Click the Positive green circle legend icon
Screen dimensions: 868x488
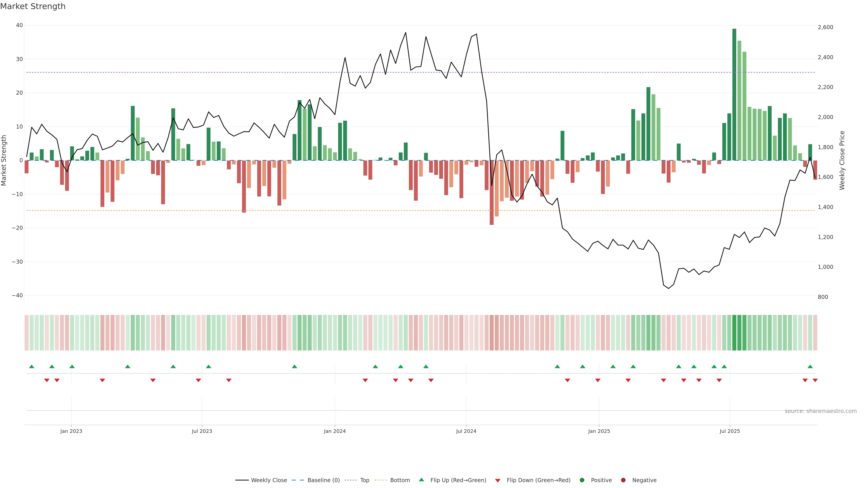point(582,480)
